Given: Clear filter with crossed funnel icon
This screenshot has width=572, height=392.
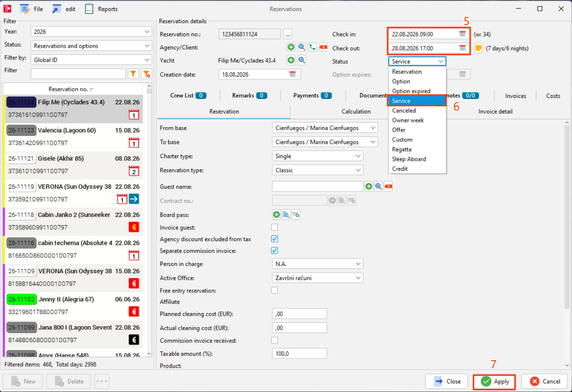Looking at the screenshot, I should pos(147,74).
